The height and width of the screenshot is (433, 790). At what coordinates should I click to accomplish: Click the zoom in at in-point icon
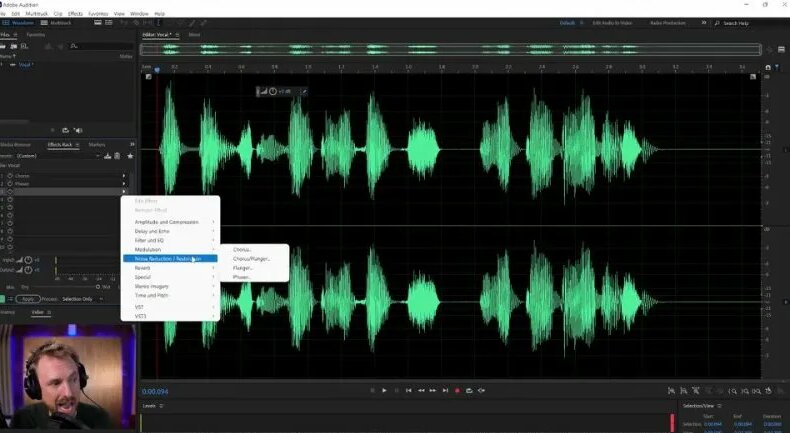point(732,391)
